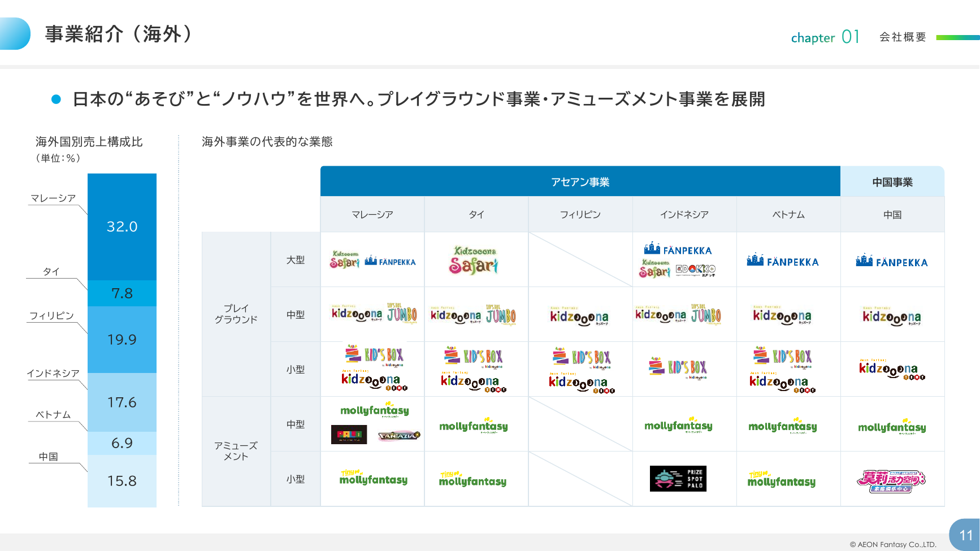Viewport: 980px width, 551px height.
Task: Click the 中国事業 header
Action: (x=892, y=181)
